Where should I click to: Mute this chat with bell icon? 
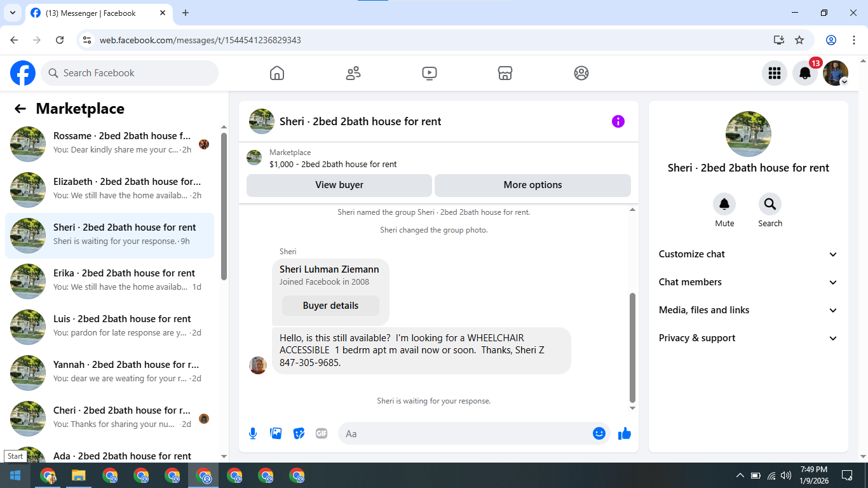coord(724,204)
